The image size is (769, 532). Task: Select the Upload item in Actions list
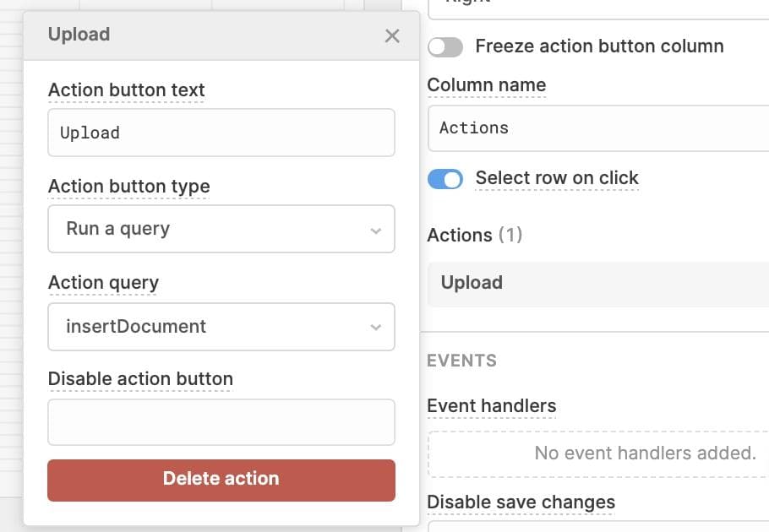(x=597, y=283)
